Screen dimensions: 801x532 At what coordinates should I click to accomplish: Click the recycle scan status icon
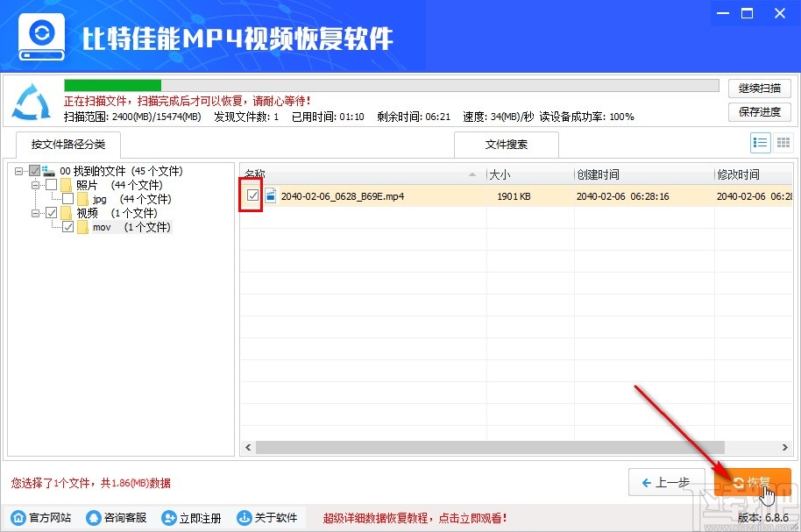tap(32, 102)
